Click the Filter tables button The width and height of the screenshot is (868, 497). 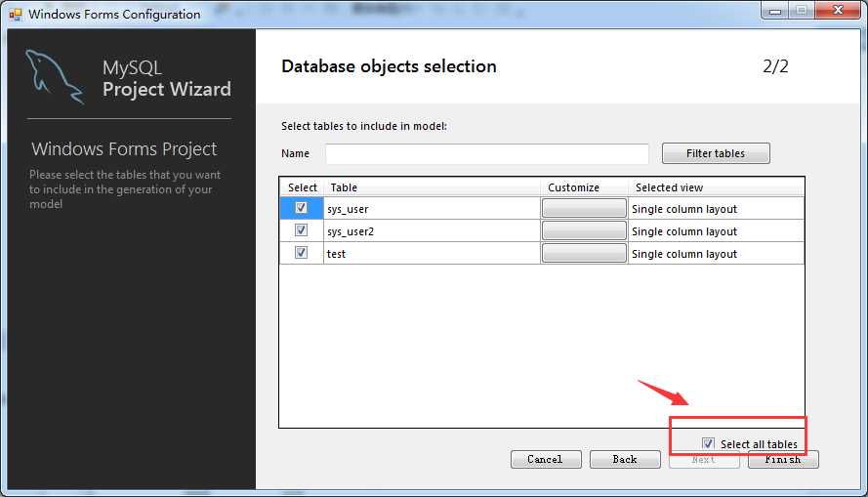tap(716, 153)
